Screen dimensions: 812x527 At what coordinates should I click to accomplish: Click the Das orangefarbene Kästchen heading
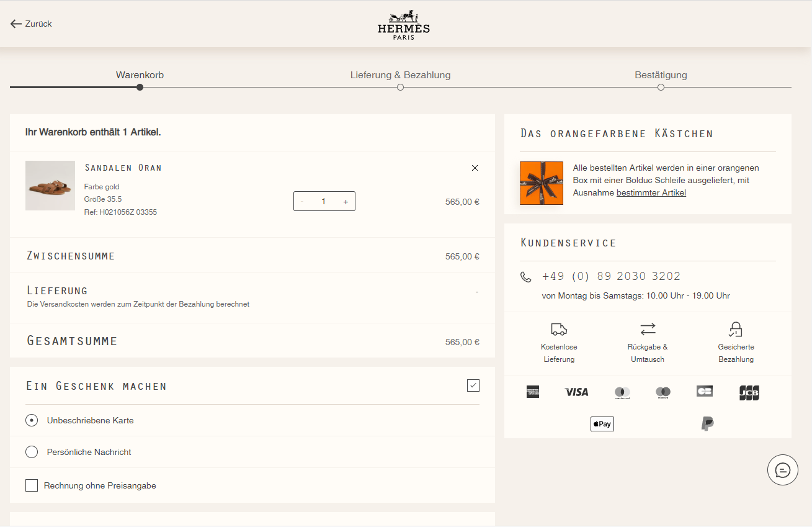(617, 133)
